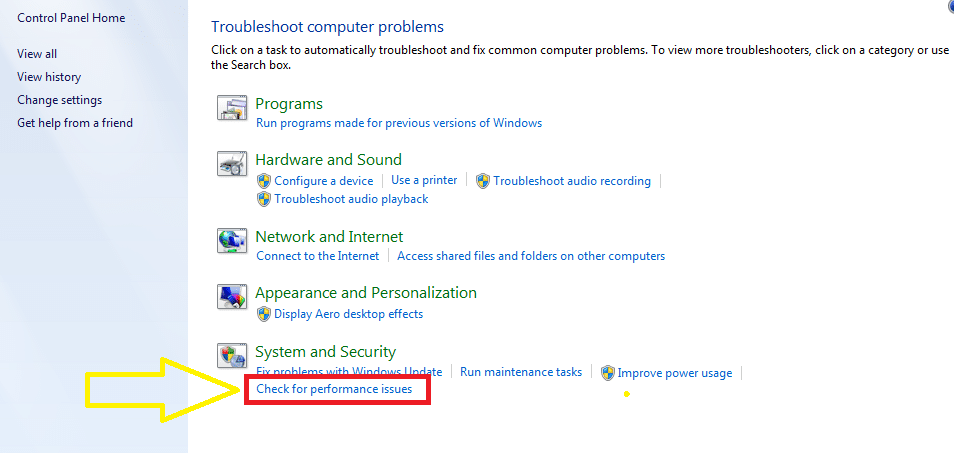Choose Get help from a friend

[75, 123]
